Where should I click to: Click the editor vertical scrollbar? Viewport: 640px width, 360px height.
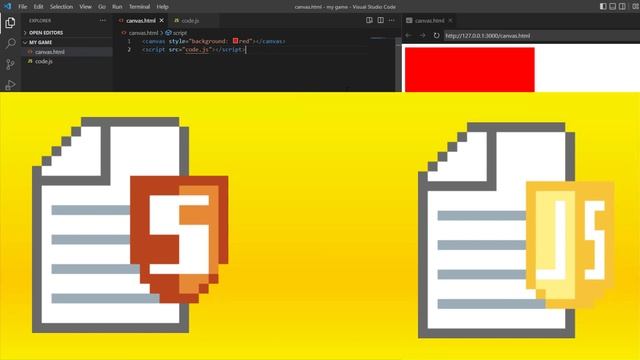click(x=398, y=64)
